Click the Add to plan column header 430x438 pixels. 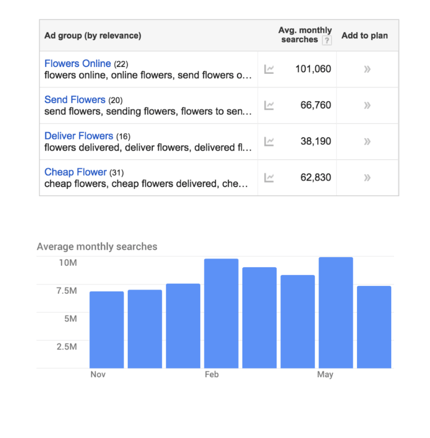(364, 35)
